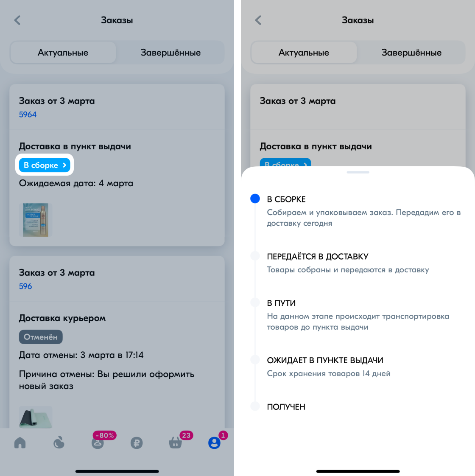This screenshot has height=476, width=475.
Task: Tap the ruble coin icon in navigation
Action: click(x=137, y=443)
